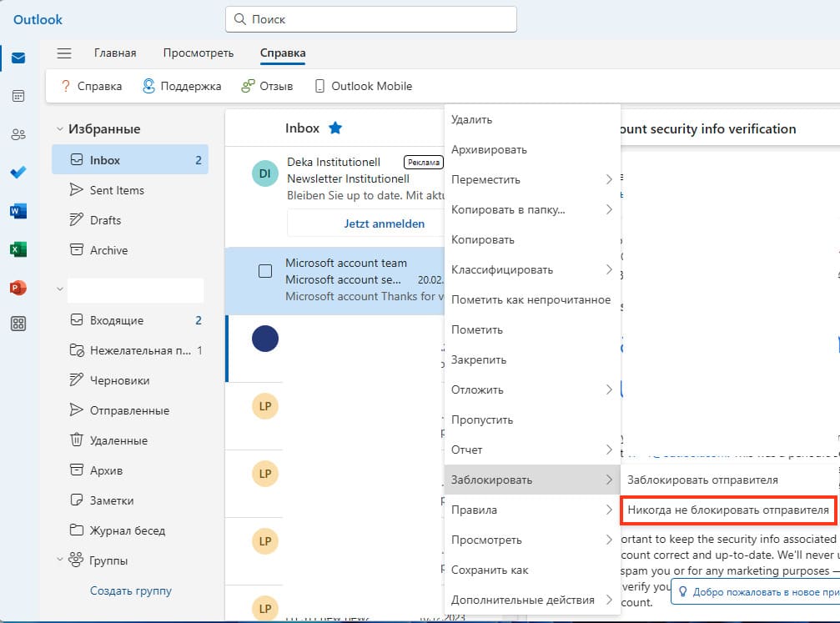
Task: Open the Добро пожаловать tip banner
Action: [x=756, y=591]
